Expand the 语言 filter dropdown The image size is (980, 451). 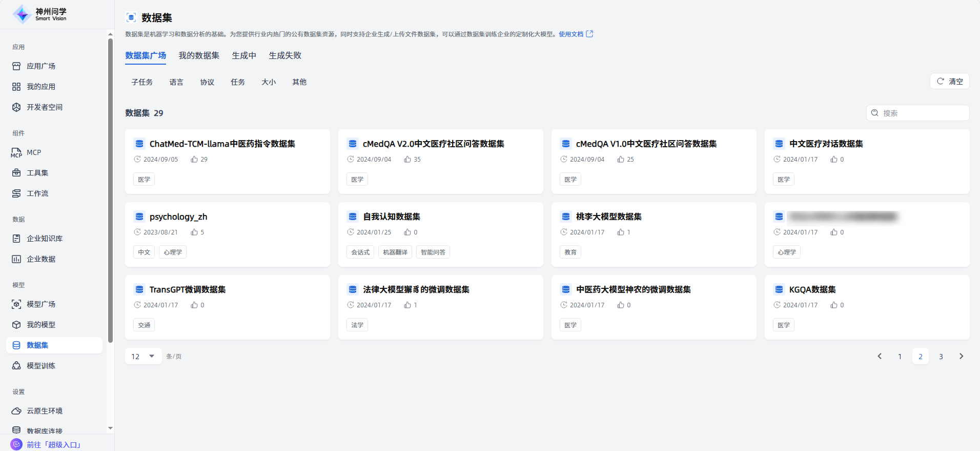coord(176,82)
